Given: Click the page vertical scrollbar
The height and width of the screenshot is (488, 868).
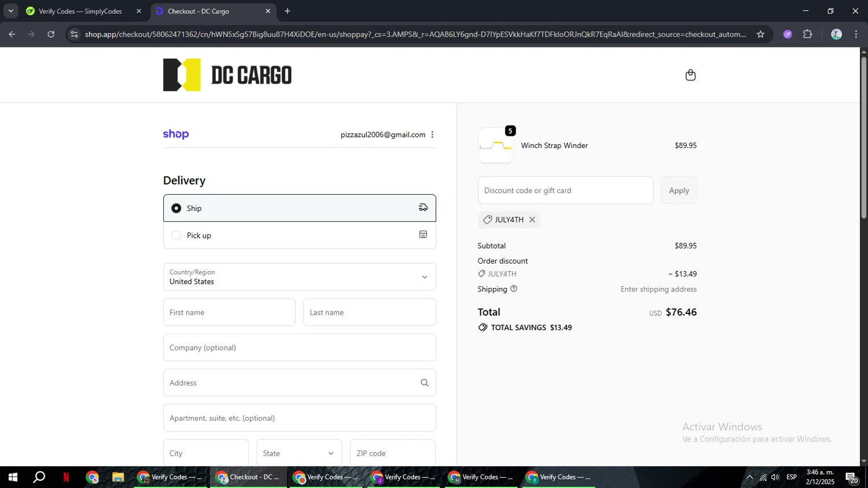Looking at the screenshot, I should coord(864,137).
